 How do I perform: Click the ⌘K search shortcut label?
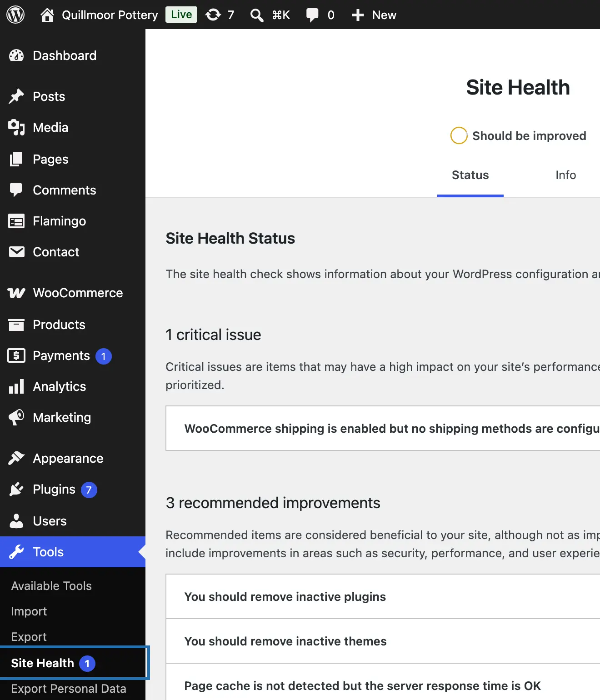(x=281, y=15)
